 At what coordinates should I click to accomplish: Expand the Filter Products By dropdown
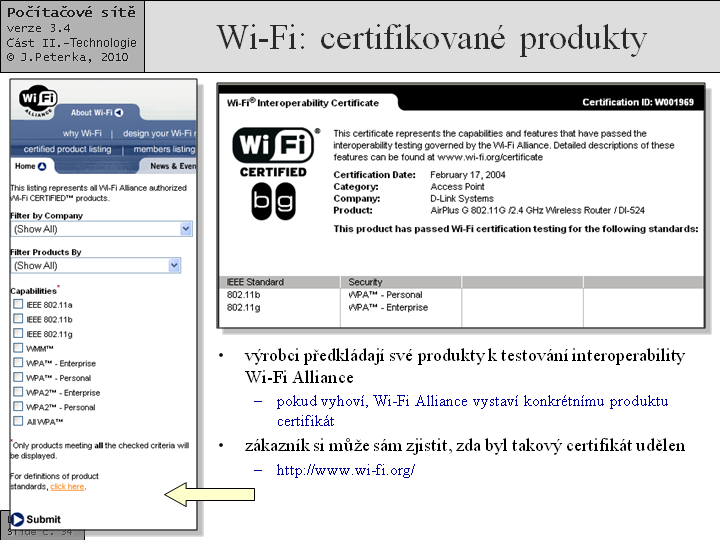tap(96, 265)
